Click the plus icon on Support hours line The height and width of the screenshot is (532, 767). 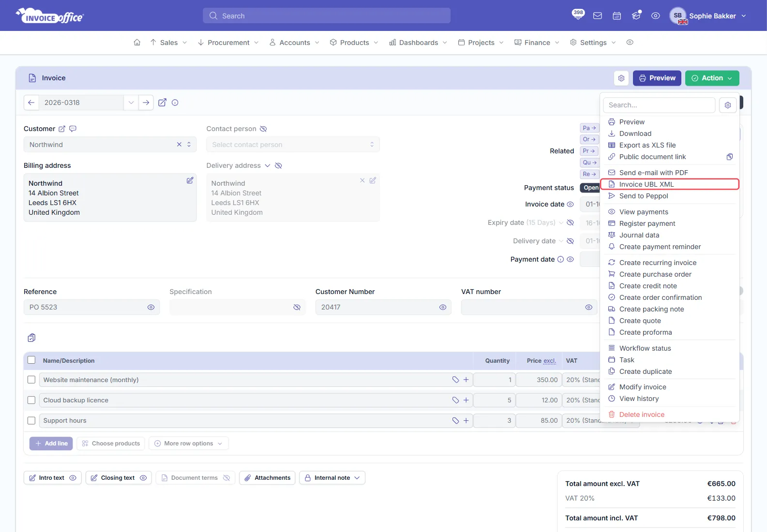[466, 421]
